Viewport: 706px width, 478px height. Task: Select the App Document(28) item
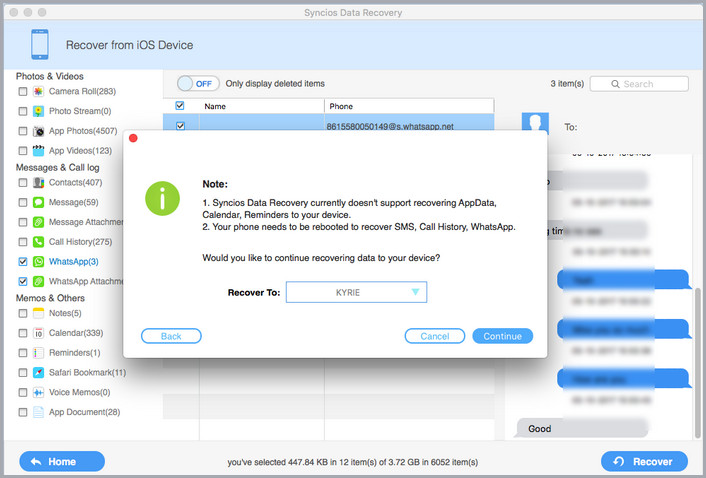(84, 412)
